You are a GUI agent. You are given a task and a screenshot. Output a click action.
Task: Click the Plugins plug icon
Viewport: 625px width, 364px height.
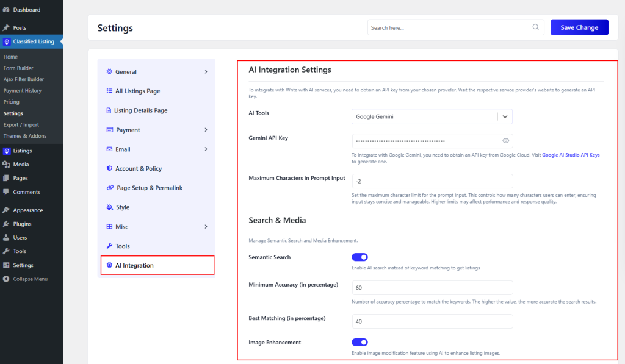[x=6, y=224]
